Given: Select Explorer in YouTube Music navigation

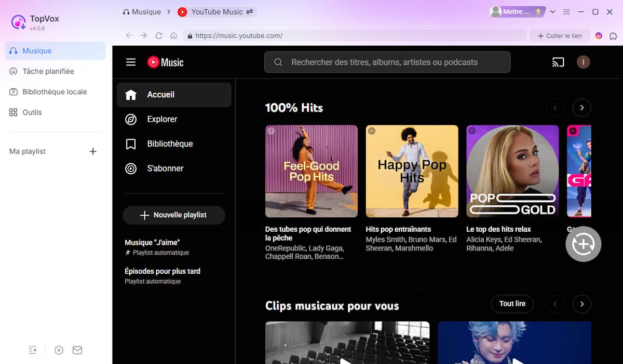Looking at the screenshot, I should 174,119.
